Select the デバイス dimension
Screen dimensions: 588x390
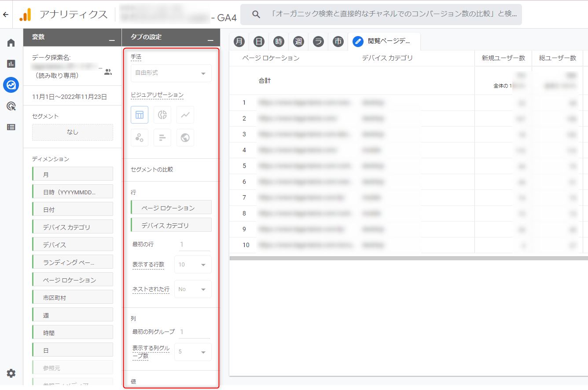[73, 244]
